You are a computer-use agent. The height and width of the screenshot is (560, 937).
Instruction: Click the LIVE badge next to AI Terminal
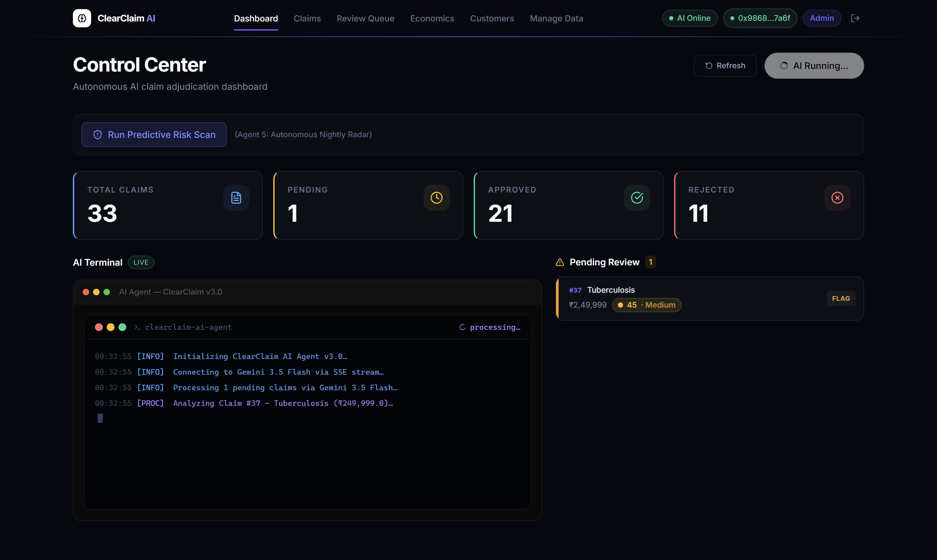click(x=141, y=262)
